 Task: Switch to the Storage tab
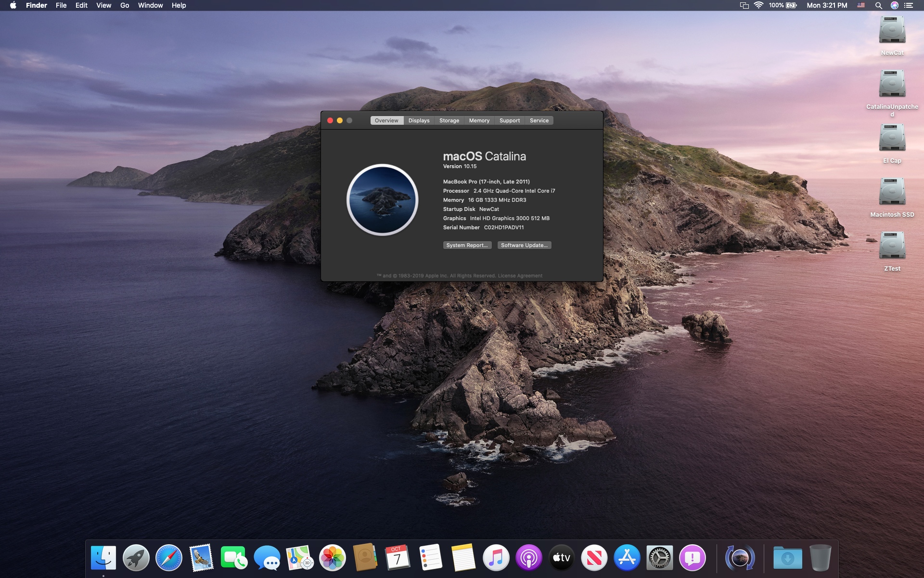[x=449, y=120]
